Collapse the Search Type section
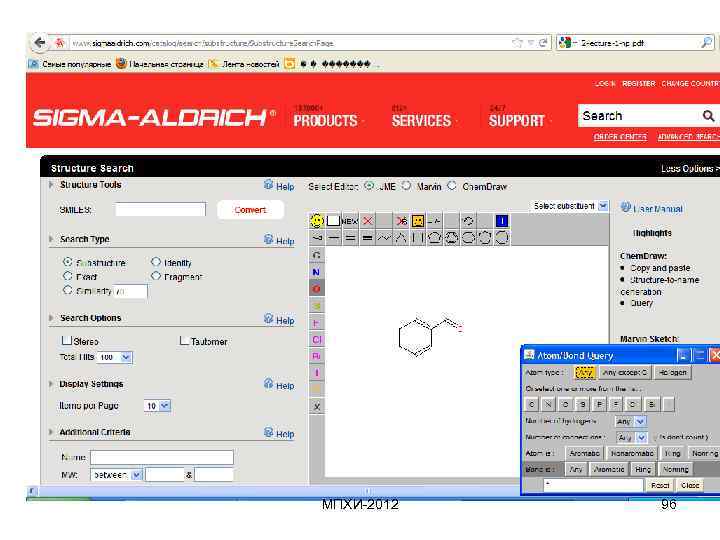The image size is (720, 540). point(51,239)
